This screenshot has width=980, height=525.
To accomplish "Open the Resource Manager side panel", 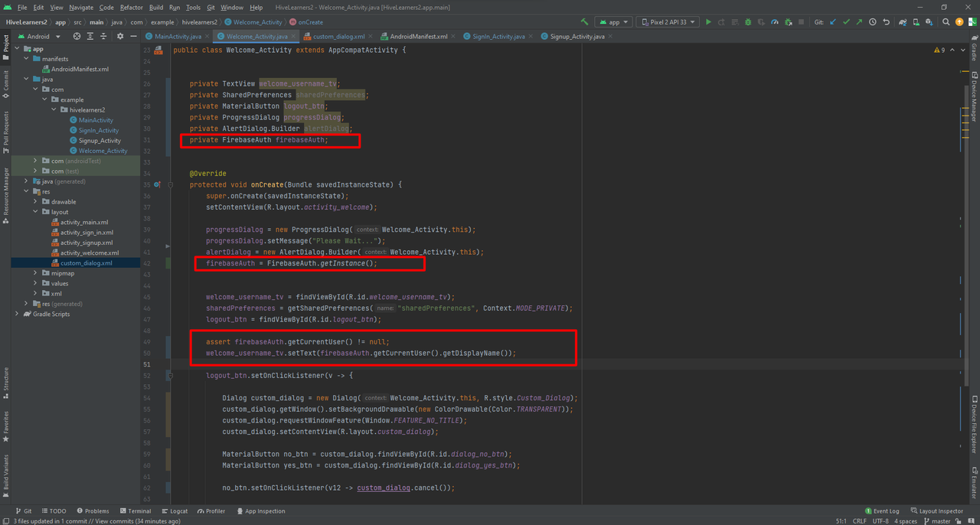I will [x=5, y=195].
